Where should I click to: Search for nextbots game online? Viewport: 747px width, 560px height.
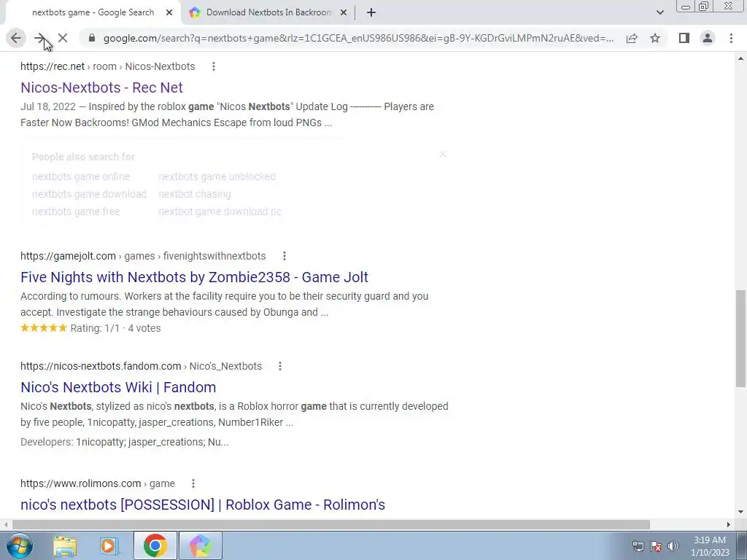(80, 176)
